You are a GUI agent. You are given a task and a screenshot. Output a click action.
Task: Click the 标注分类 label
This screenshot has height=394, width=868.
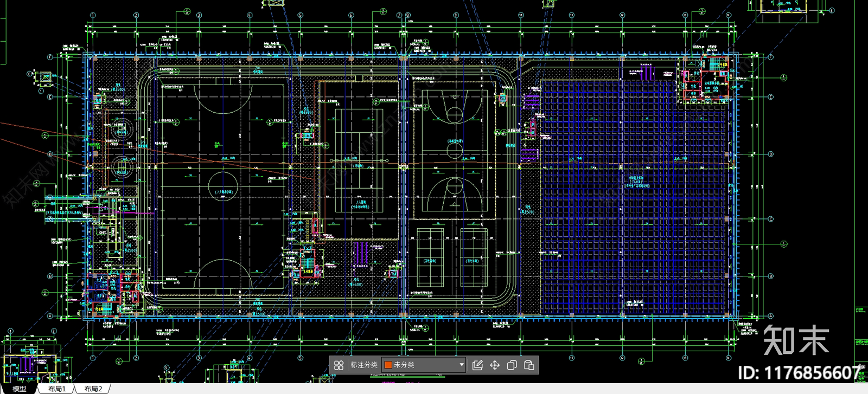363,365
